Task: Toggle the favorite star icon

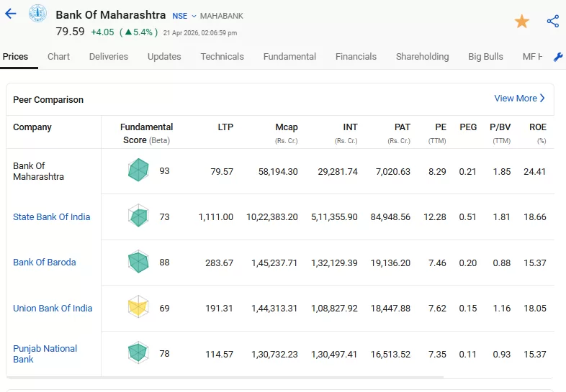Action: [521, 22]
